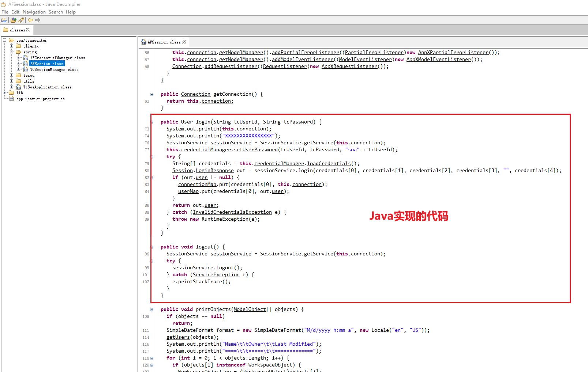Viewport: 588px width, 372px height.
Task: Close the AFSession.class editor tab
Action: [x=184, y=42]
